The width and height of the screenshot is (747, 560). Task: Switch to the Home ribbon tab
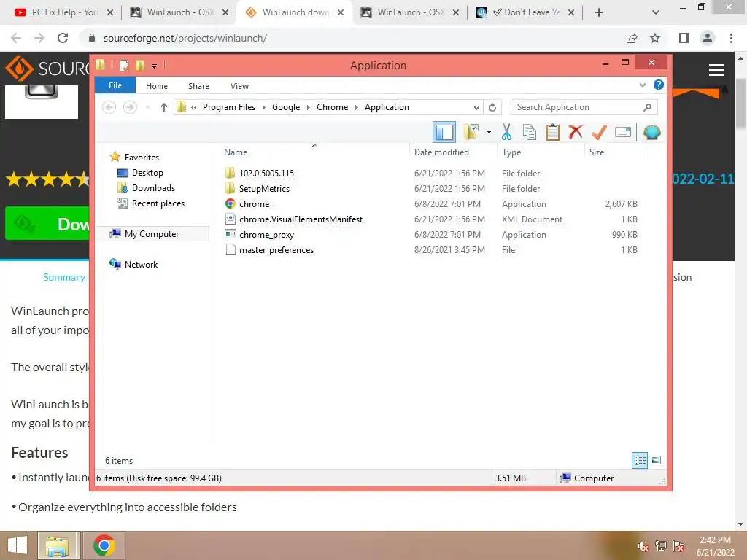coord(157,86)
